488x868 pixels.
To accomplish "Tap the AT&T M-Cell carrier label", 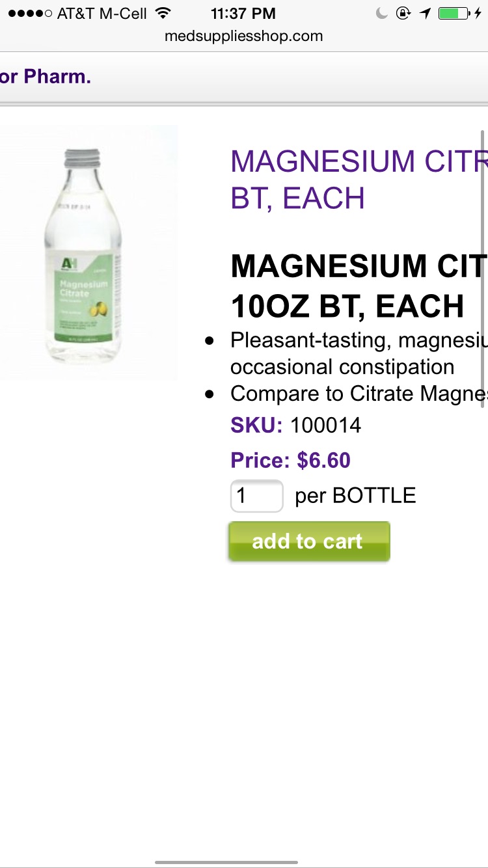I will 102,13.
